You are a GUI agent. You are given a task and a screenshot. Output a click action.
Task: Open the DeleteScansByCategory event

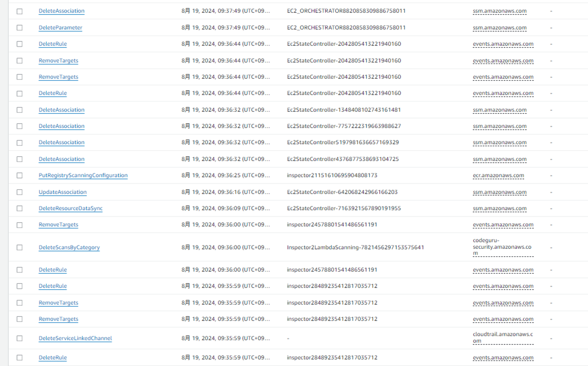tap(69, 247)
